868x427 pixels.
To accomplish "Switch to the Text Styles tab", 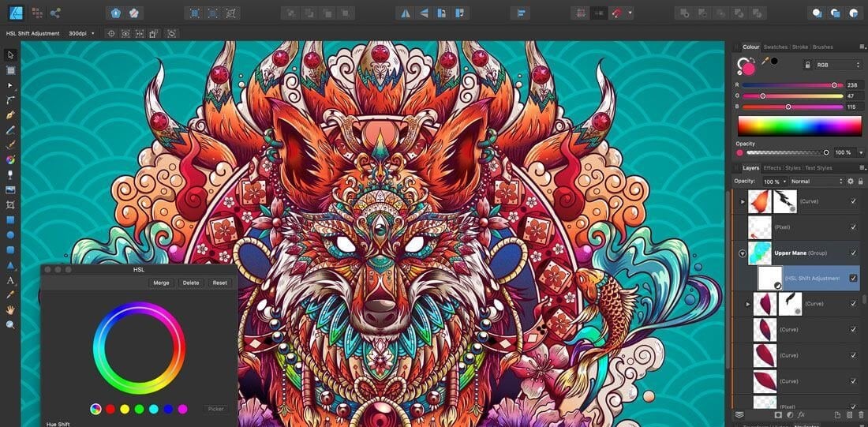I will pos(818,168).
